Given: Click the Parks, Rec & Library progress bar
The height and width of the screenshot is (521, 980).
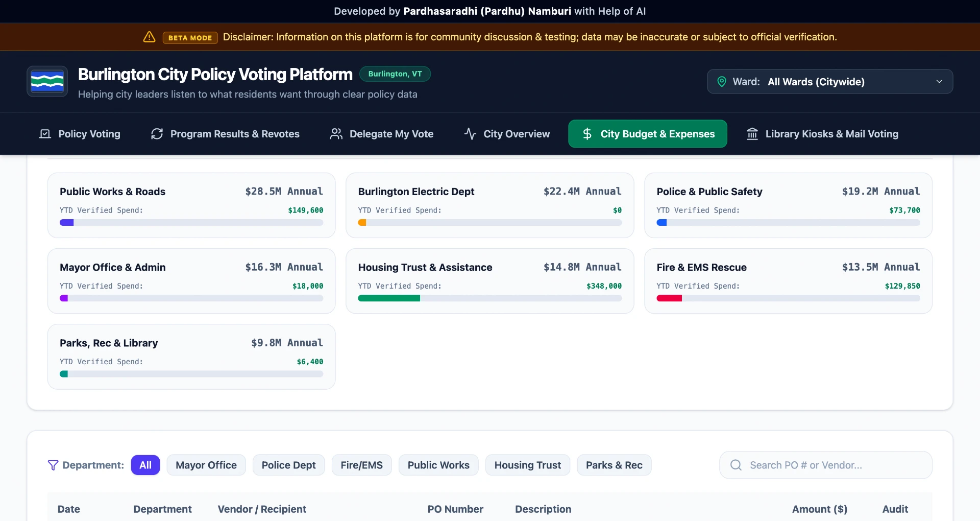Looking at the screenshot, I should 191,374.
